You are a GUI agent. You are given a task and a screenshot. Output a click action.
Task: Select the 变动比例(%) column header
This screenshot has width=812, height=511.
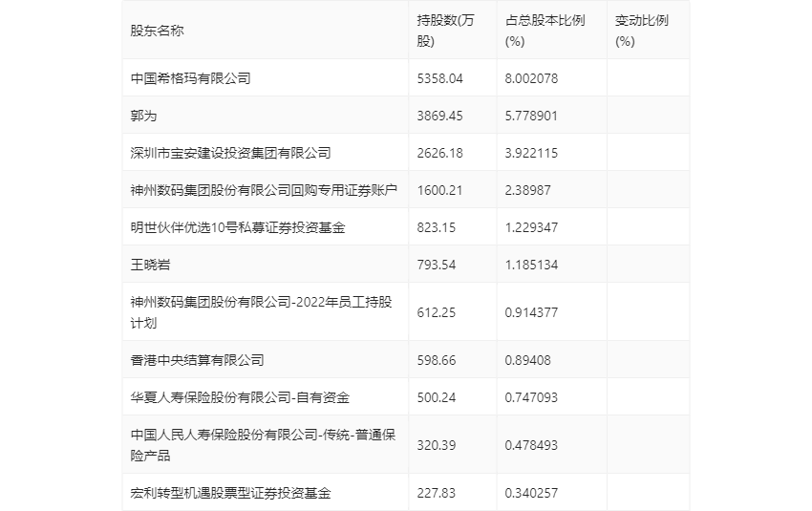(x=642, y=31)
